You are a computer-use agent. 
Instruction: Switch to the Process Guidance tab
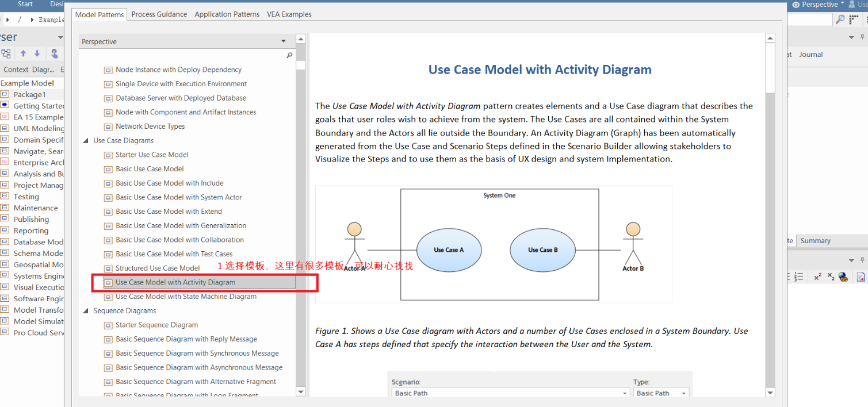(x=159, y=14)
